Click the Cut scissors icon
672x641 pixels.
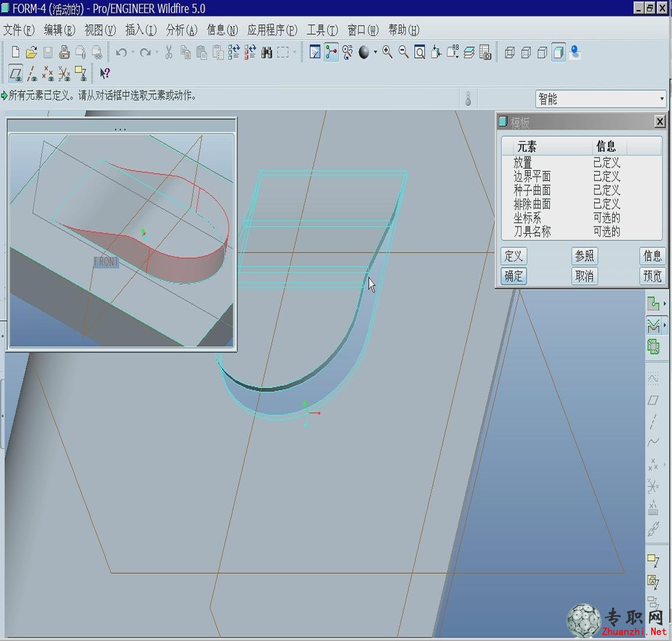tap(169, 52)
